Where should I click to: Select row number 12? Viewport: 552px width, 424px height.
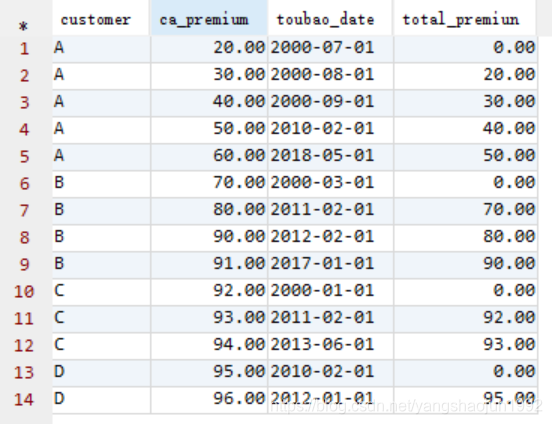pyautogui.click(x=26, y=346)
